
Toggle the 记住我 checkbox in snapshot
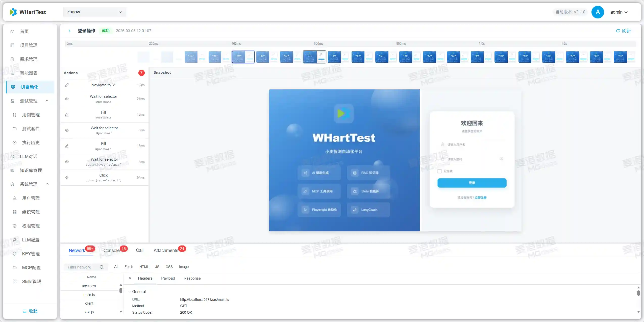click(x=439, y=171)
